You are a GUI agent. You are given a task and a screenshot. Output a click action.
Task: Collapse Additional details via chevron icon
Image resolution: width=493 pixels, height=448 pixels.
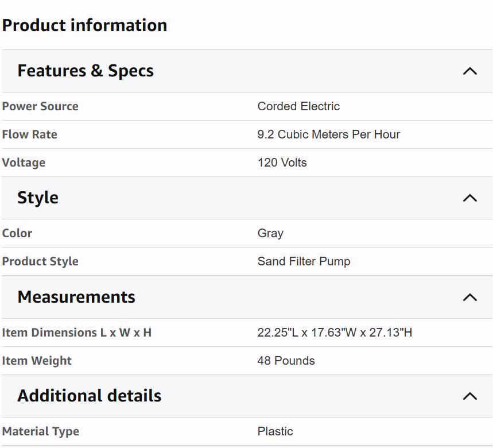470,396
